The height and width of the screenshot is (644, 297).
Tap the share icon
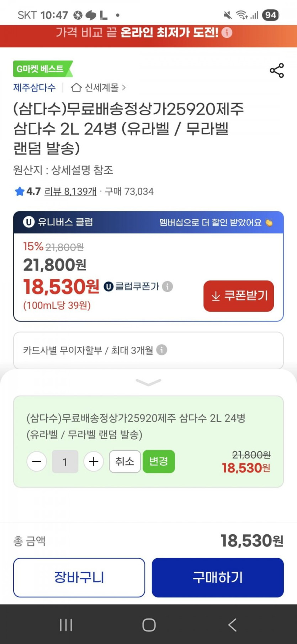click(x=277, y=70)
